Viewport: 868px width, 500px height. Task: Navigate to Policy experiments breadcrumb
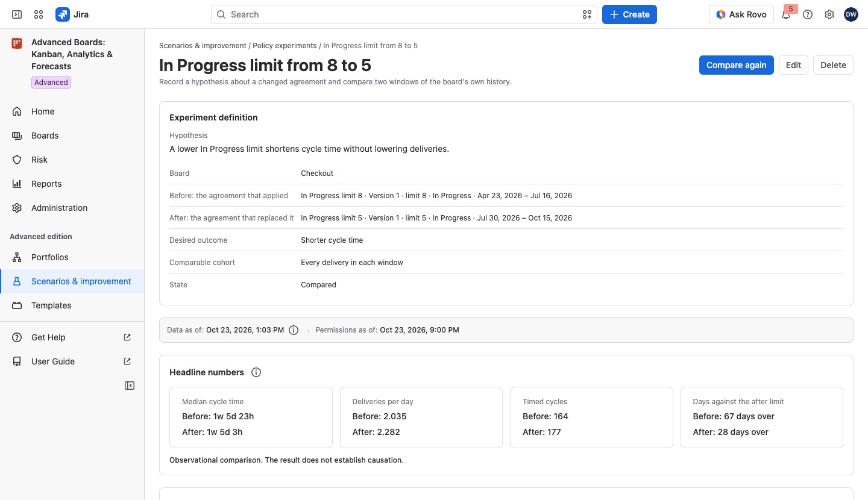(285, 46)
